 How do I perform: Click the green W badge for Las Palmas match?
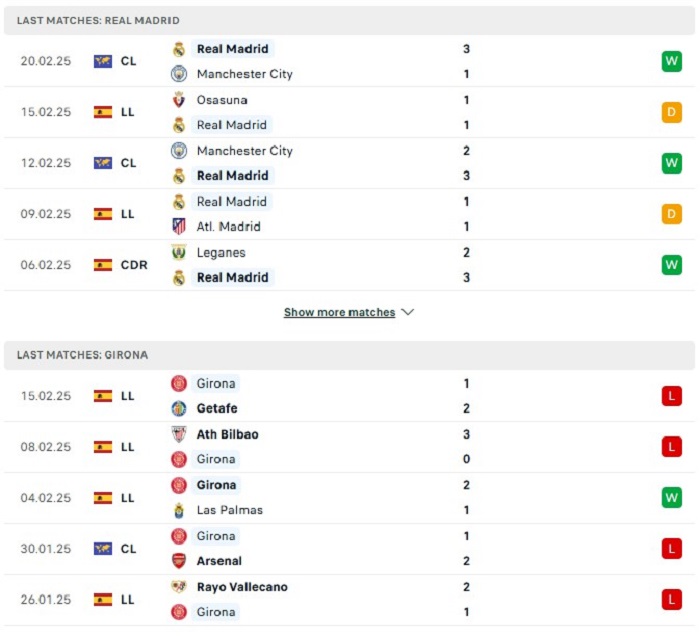[671, 498]
